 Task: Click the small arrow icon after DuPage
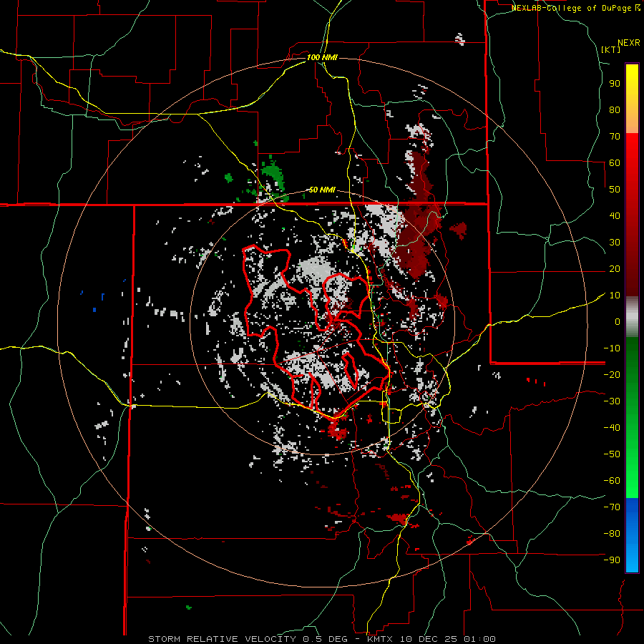tap(638, 8)
